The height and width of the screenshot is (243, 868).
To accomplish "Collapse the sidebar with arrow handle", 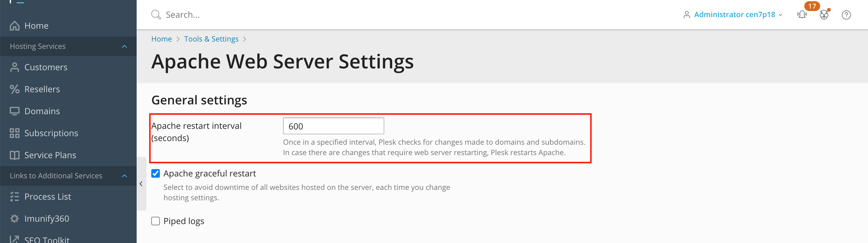I will [141, 184].
